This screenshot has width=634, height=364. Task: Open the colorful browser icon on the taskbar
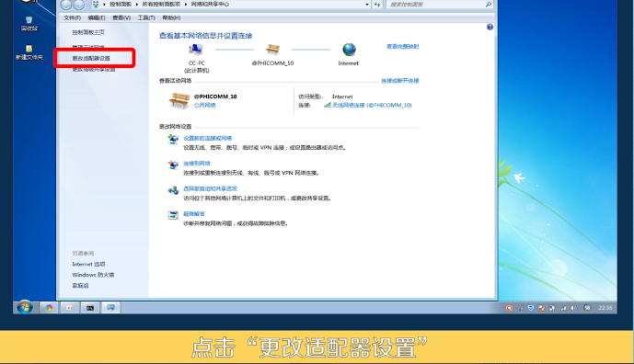[x=50, y=308]
